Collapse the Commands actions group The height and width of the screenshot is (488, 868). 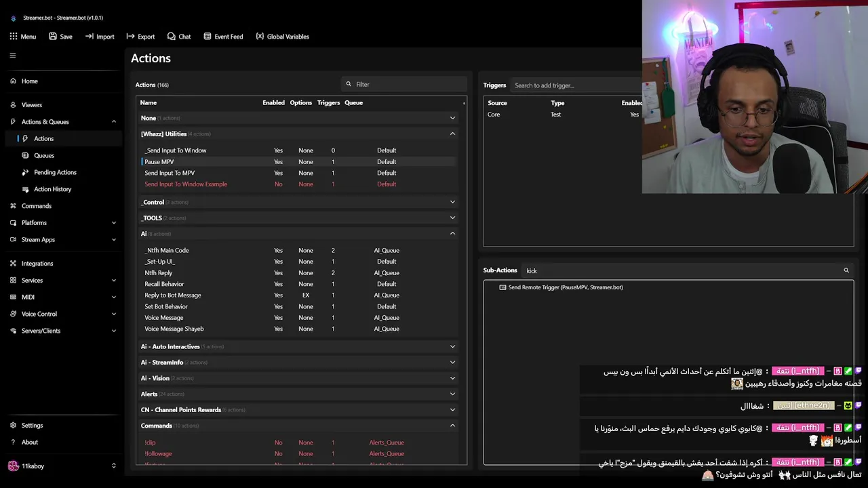(452, 426)
